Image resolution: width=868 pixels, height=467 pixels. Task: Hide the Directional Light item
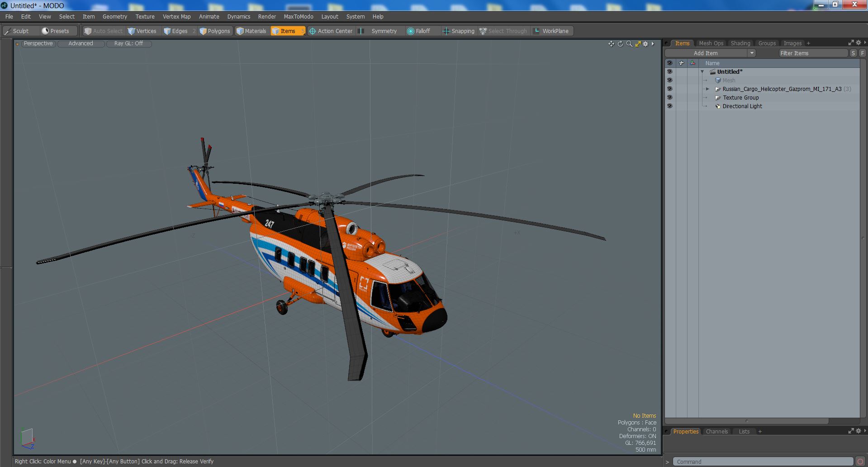click(669, 106)
